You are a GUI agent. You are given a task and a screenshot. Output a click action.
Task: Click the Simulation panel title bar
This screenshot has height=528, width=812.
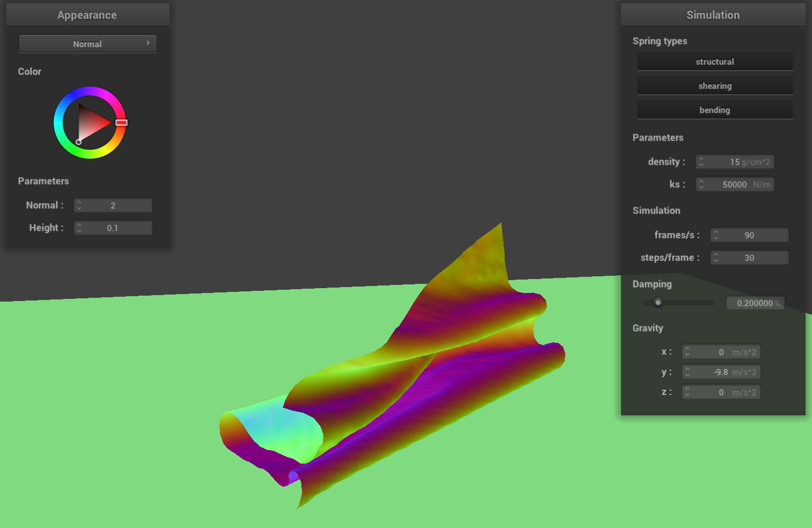[713, 15]
